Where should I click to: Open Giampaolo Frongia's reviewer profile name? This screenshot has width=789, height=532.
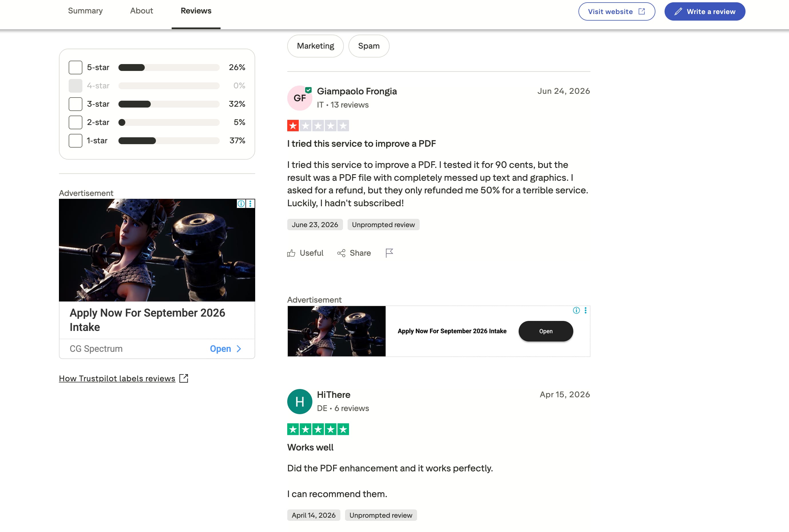click(357, 91)
